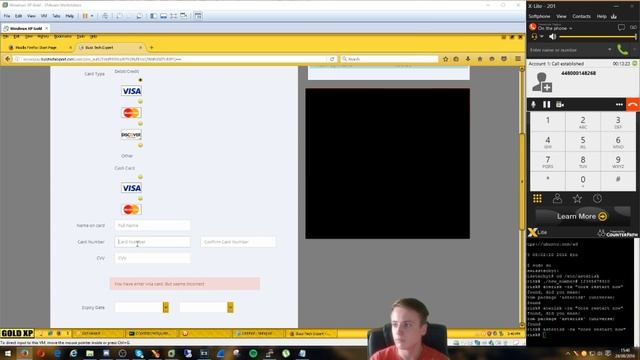640x360 pixels.
Task: Start a call with green phone icon
Action: click(622, 50)
